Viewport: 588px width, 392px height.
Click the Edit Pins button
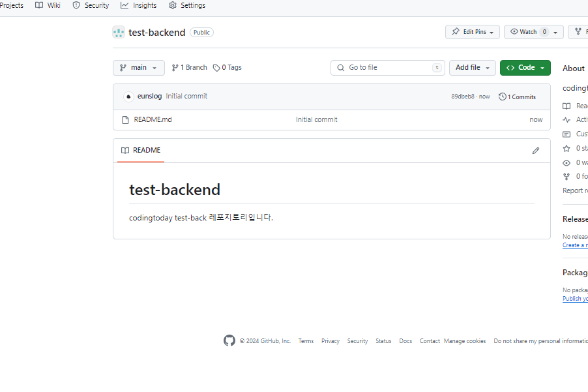coord(473,32)
